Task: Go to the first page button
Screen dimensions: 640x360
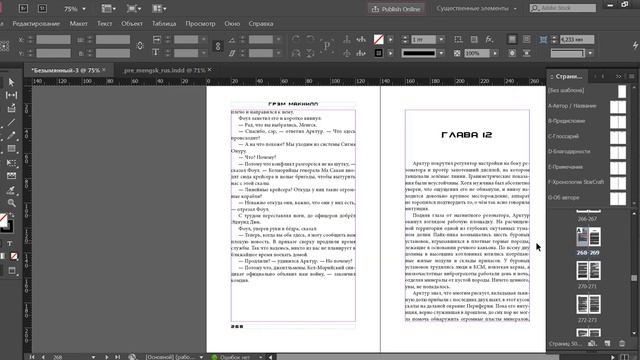Action: [32, 357]
